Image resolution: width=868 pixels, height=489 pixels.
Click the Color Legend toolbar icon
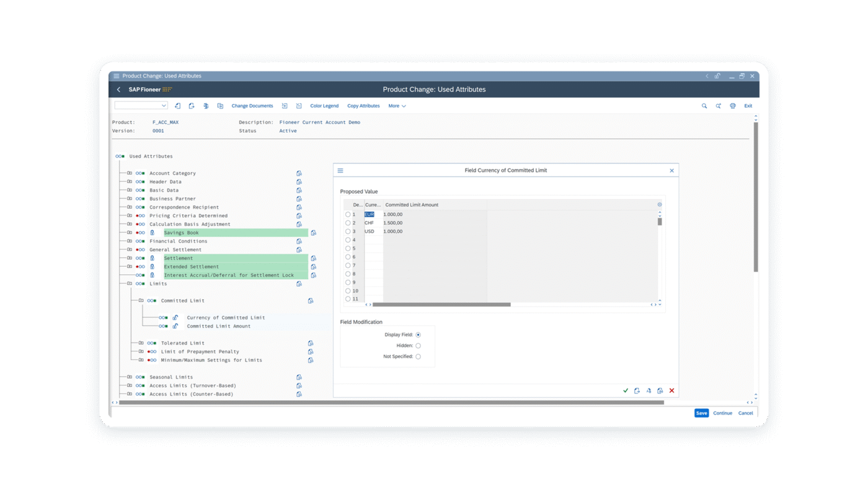324,105
